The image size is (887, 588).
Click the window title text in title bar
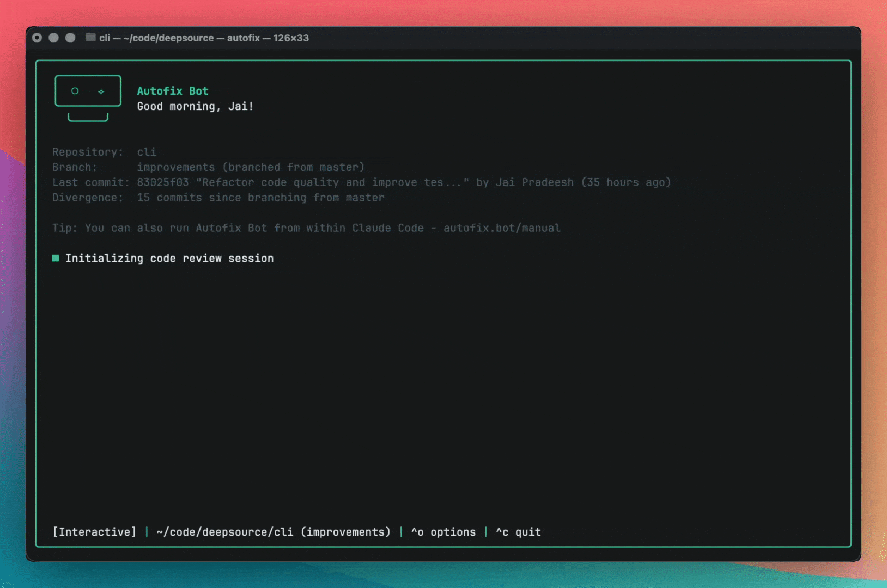pyautogui.click(x=204, y=38)
